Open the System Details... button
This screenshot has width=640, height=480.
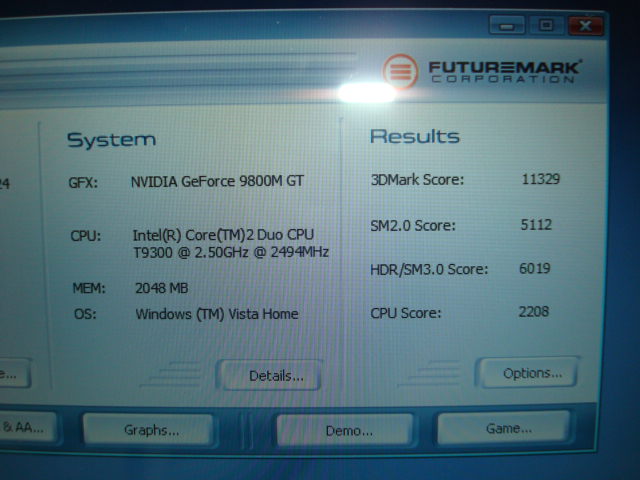(x=269, y=375)
